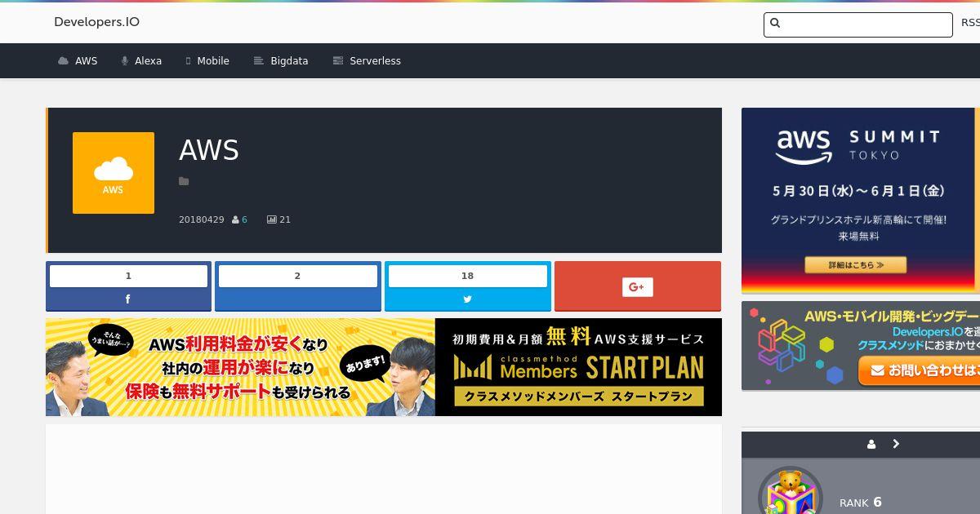Open the AWS Summit Tokyo banner
980x514 pixels.
tap(861, 200)
